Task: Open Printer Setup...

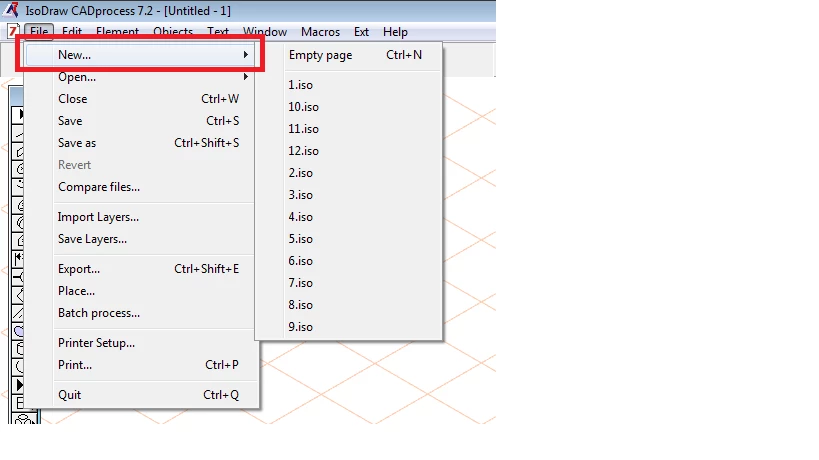Action: (x=140, y=343)
